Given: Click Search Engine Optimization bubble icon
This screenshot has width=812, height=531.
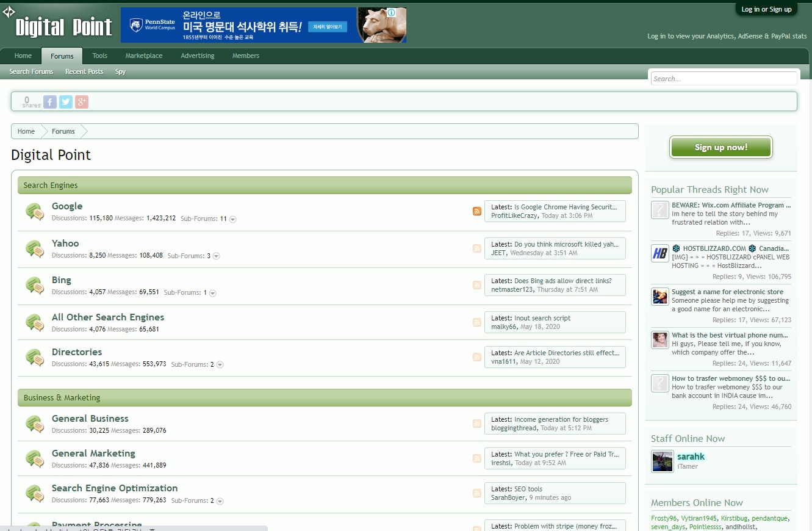Looking at the screenshot, I should pyautogui.click(x=35, y=494).
